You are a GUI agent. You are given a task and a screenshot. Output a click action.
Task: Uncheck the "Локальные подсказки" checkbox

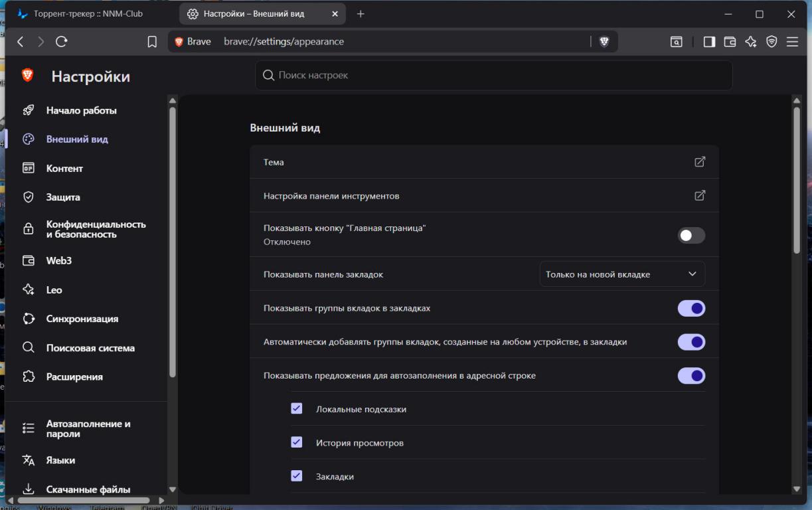click(x=297, y=408)
